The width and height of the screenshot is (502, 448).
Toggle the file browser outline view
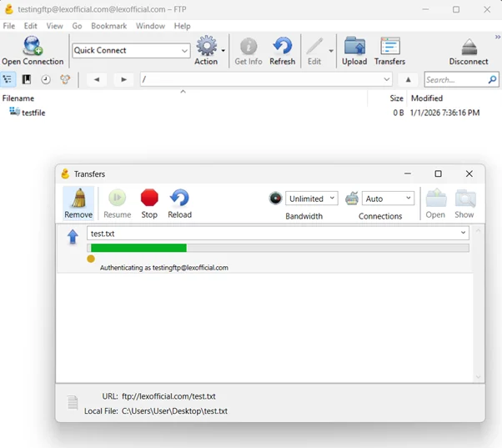point(8,80)
